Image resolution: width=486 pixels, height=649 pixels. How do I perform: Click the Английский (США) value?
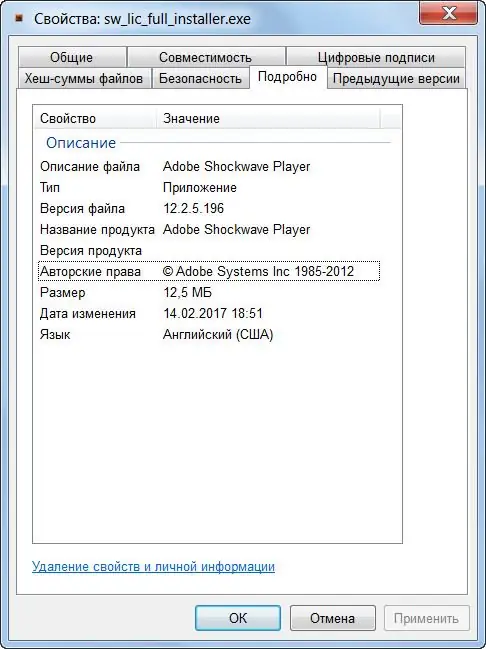pyautogui.click(x=218, y=334)
